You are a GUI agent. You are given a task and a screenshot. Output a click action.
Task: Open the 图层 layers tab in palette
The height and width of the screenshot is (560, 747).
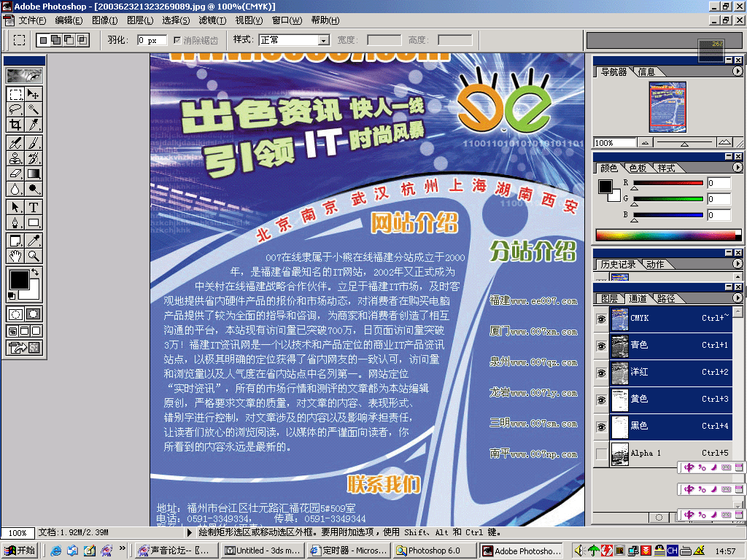(x=609, y=298)
